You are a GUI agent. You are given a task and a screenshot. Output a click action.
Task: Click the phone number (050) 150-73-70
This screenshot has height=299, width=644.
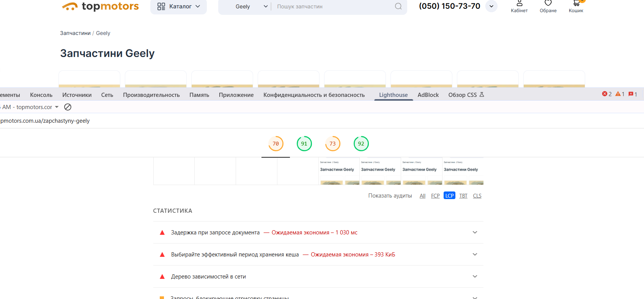[450, 6]
